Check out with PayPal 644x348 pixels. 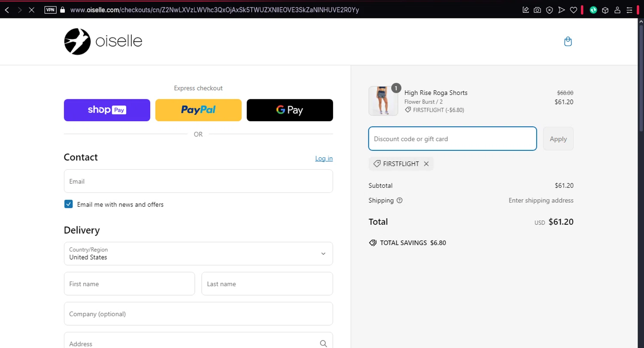click(198, 110)
